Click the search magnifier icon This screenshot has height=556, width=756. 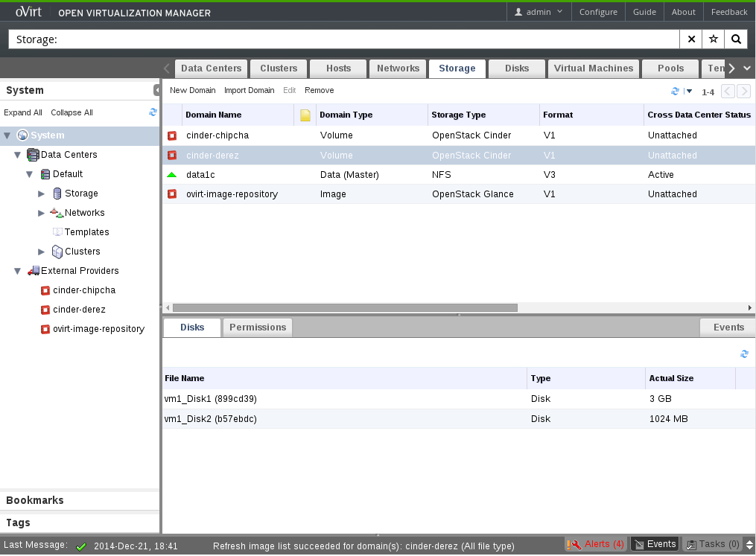(x=735, y=39)
